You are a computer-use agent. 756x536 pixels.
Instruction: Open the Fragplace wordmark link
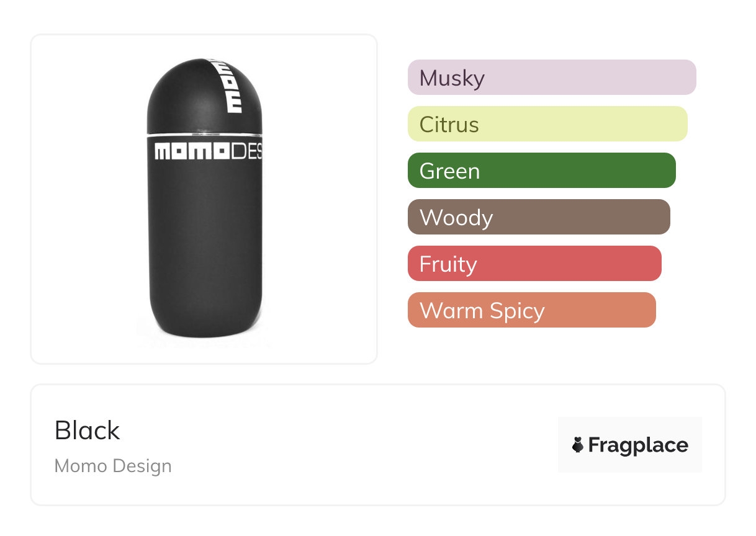pos(638,445)
